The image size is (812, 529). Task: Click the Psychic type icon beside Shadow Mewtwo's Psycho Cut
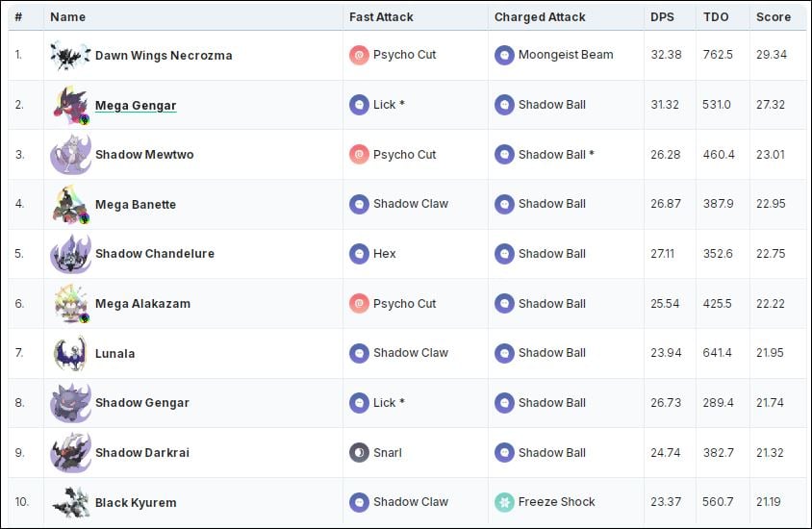click(359, 155)
